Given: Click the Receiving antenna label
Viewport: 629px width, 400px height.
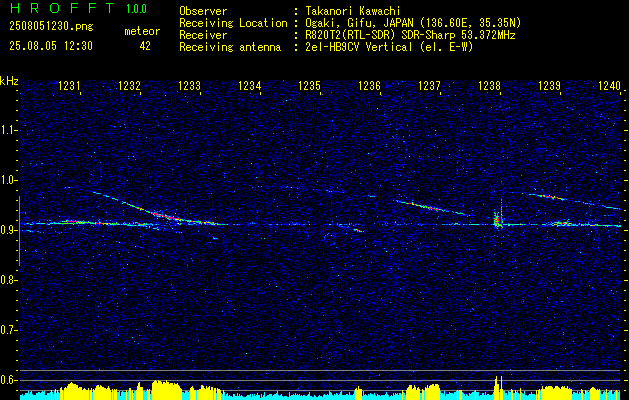Looking at the screenshot, I should [230, 47].
